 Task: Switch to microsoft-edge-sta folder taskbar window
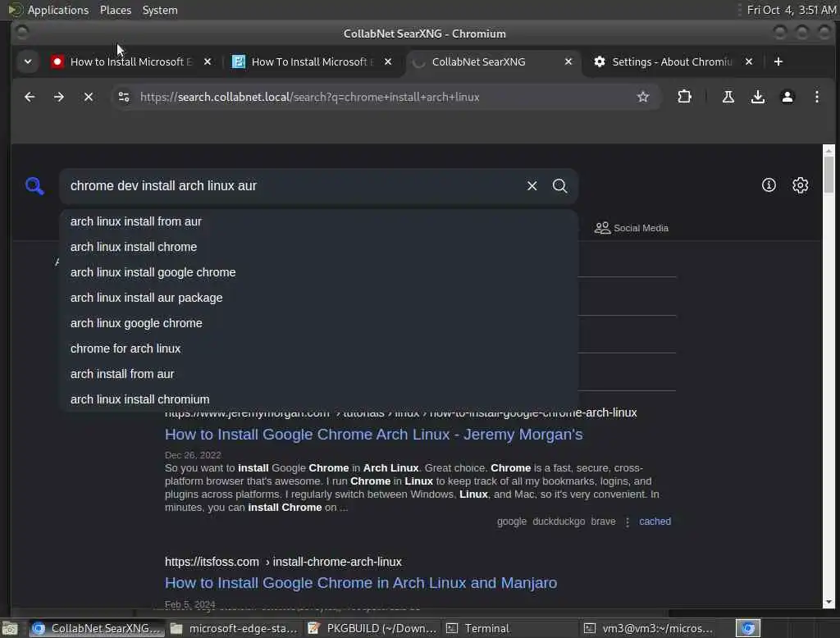234,628
